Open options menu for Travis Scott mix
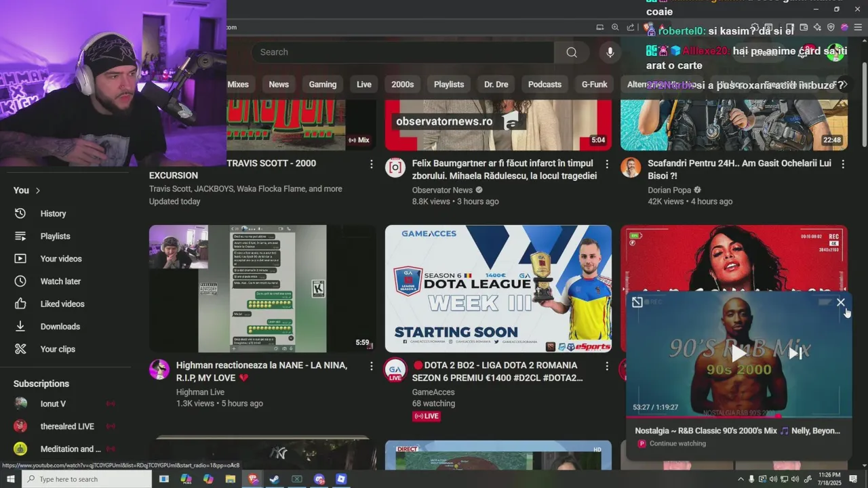Image resolution: width=868 pixels, height=488 pixels. pos(371,164)
